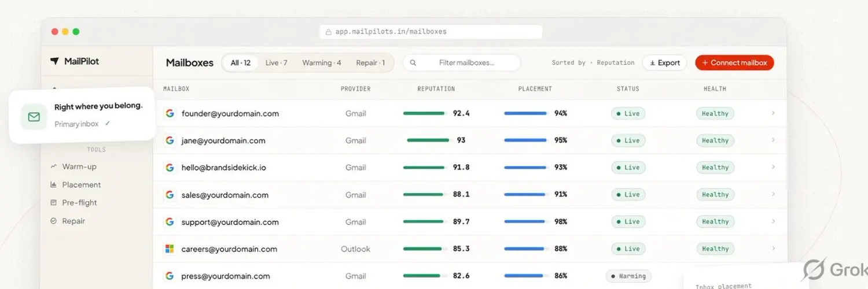Image resolution: width=868 pixels, height=289 pixels.
Task: Expand the sales@yourdomain.com row chevron
Action: click(x=773, y=194)
